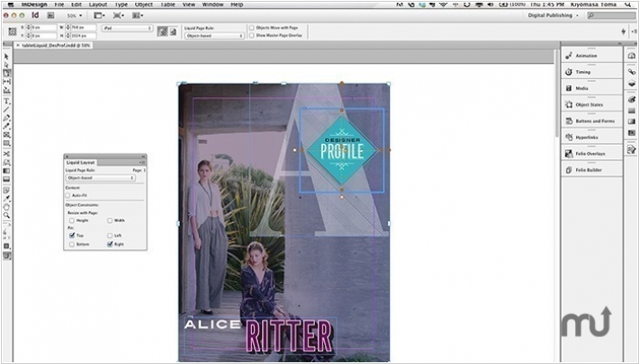Click the reference point locator grid

click(13, 31)
